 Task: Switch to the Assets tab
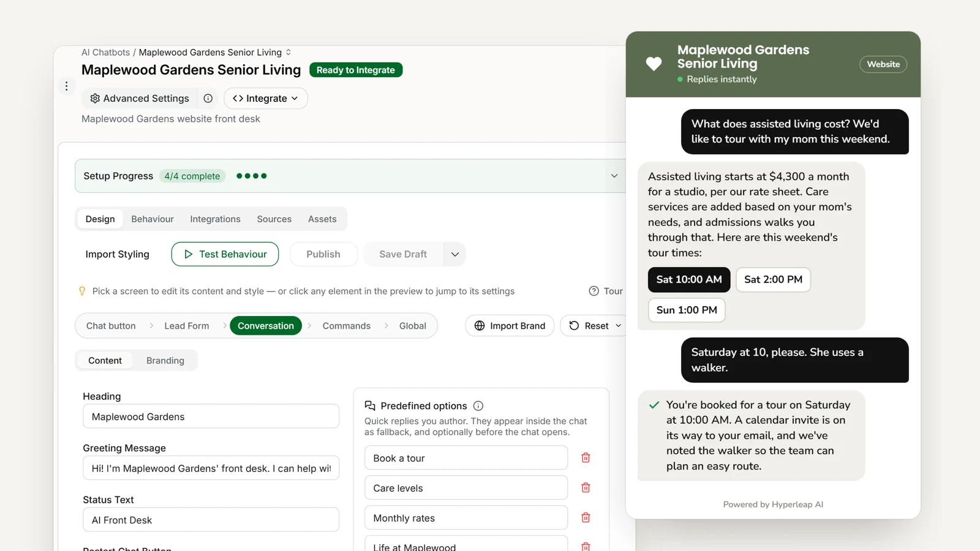coord(322,219)
